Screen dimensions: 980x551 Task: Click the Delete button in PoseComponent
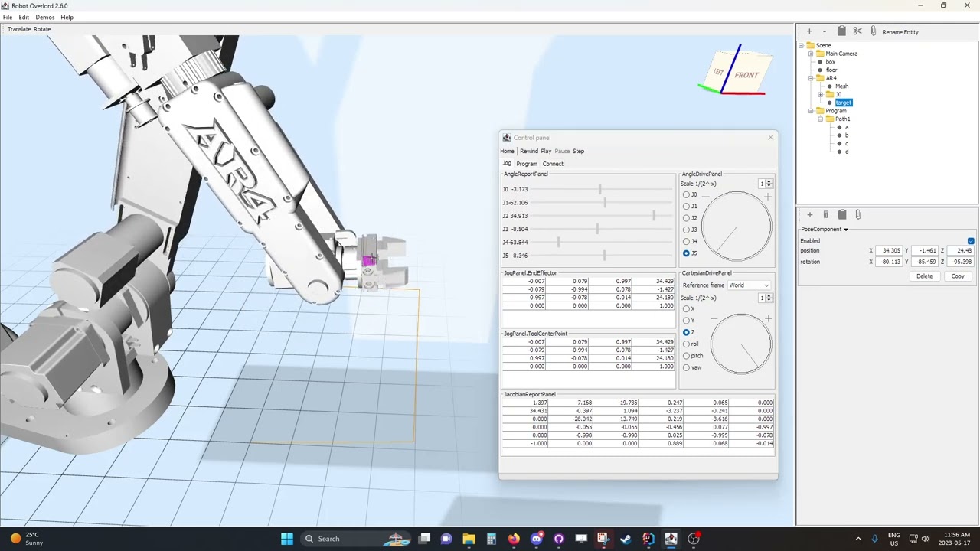[925, 276]
